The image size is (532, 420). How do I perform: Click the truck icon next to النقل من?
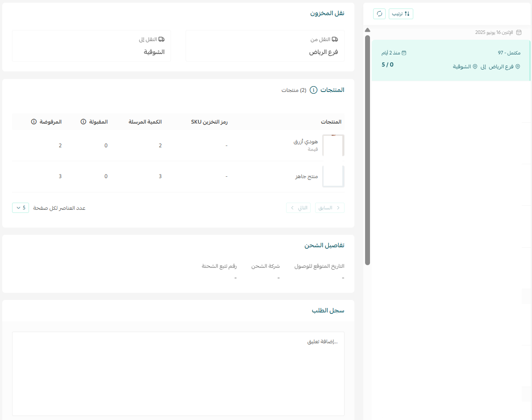click(335, 39)
